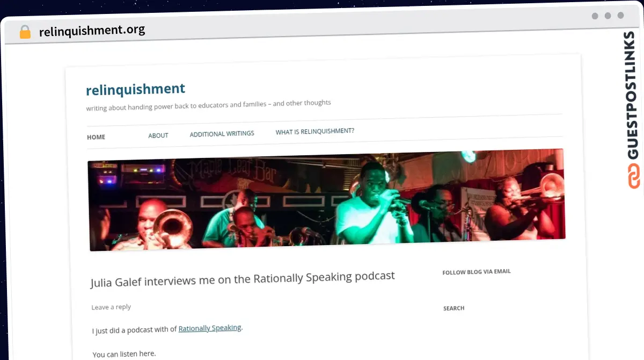Go to the HOME menu item
The width and height of the screenshot is (644, 360).
tap(96, 137)
